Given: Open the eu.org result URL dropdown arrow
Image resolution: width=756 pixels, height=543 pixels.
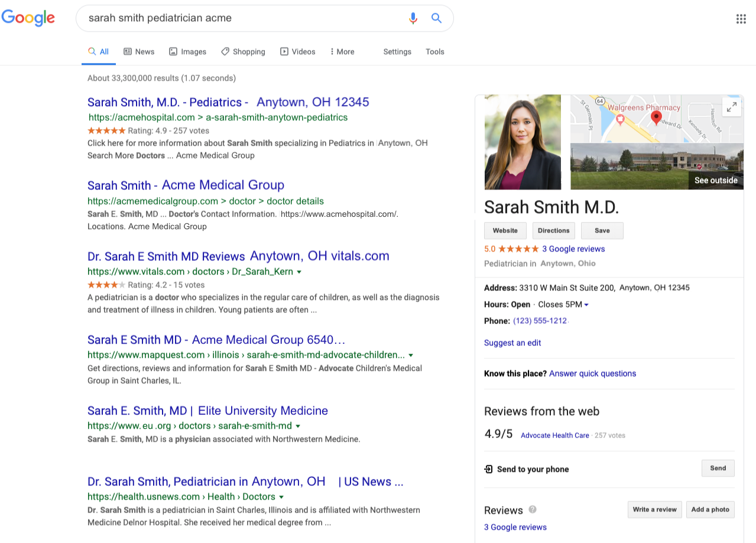Looking at the screenshot, I should [298, 426].
